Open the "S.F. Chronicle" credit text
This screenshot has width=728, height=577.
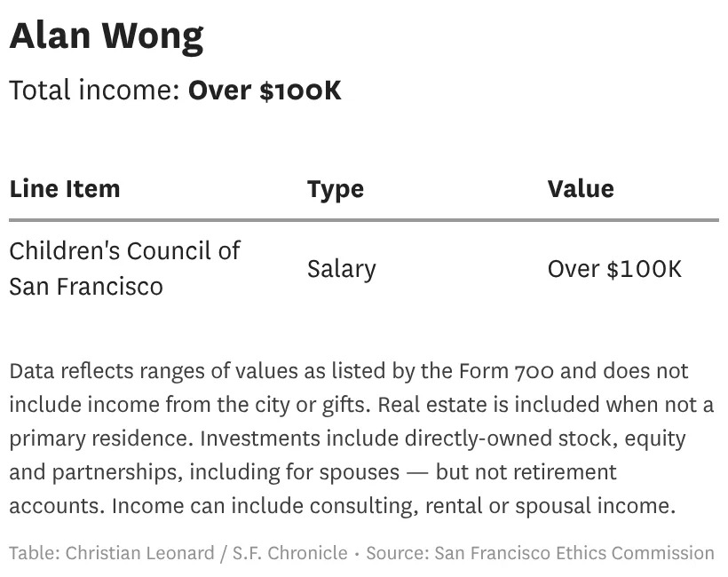(x=290, y=553)
